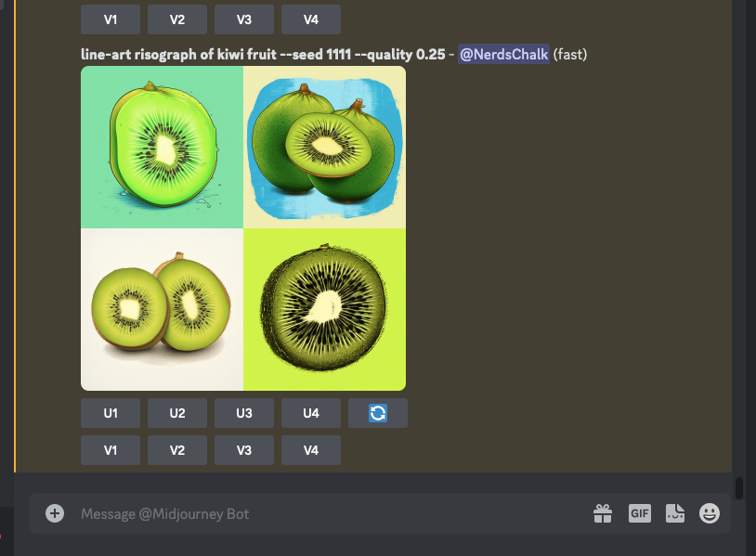Image resolution: width=756 pixels, height=556 pixels.
Task: Open the GIF picker
Action: tap(640, 513)
